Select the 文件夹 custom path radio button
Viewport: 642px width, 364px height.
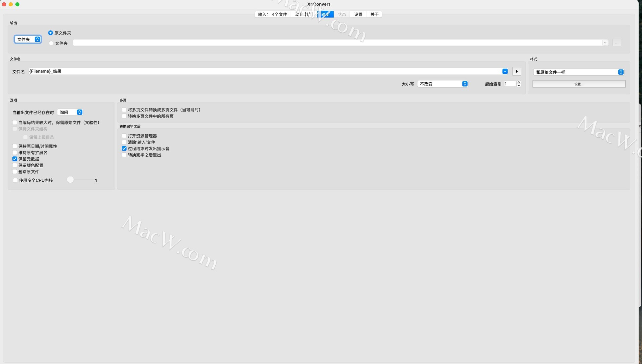tap(51, 43)
